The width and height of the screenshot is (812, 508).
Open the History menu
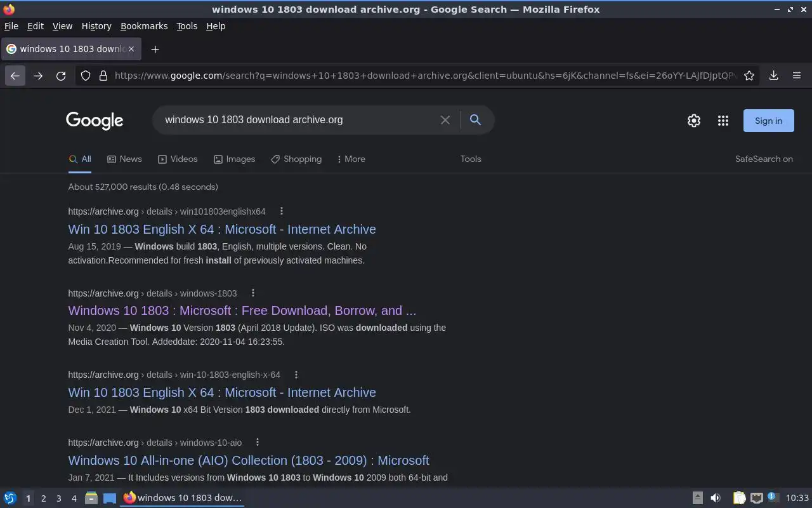tap(96, 26)
